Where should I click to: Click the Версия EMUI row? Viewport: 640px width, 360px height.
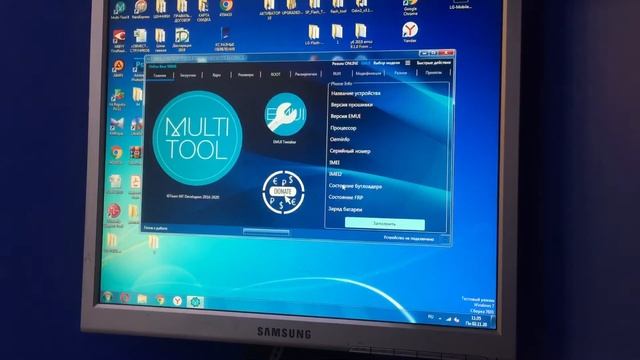pos(345,116)
